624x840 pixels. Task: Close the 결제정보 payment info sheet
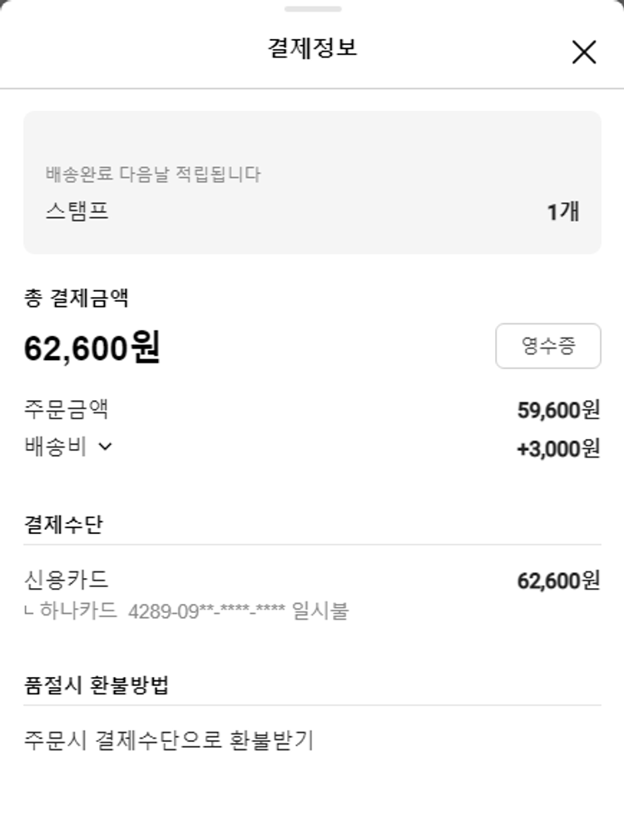click(x=584, y=52)
